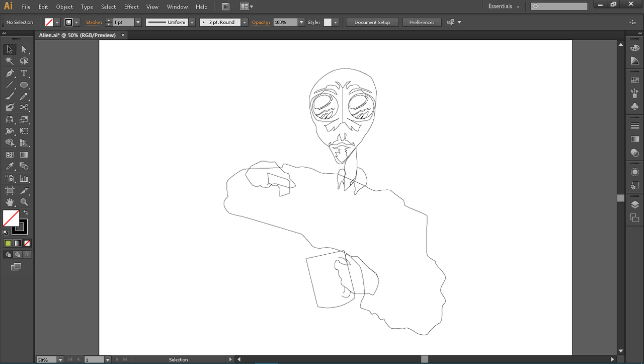Set paint mode to Gradient
Screen dimensions: 644x364
point(18,243)
